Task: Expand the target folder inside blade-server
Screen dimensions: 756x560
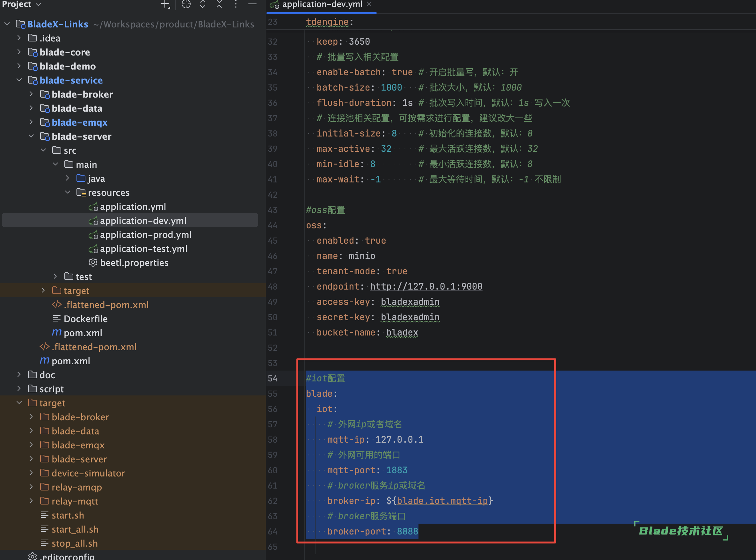Action: coord(43,291)
